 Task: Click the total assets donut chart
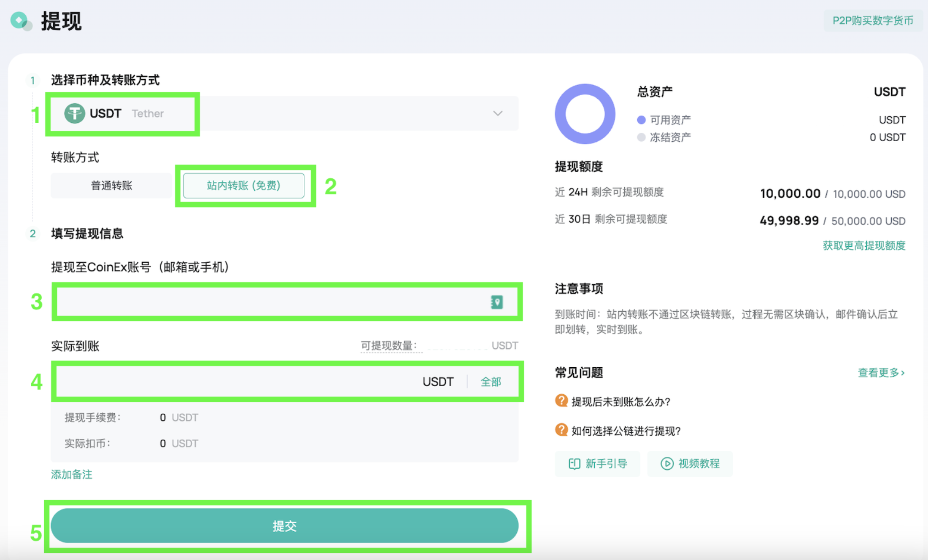coord(585,114)
